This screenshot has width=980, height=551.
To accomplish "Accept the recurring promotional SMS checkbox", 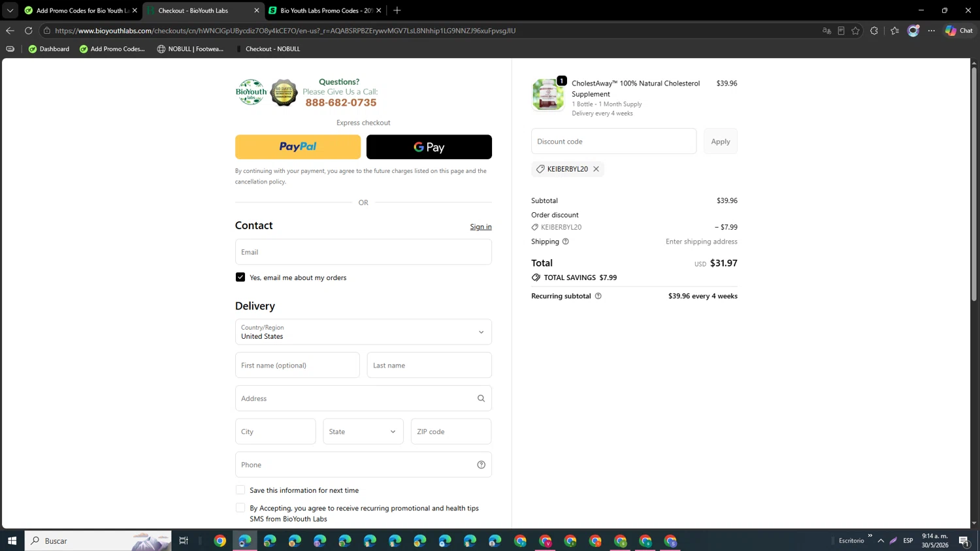I will point(240,508).
